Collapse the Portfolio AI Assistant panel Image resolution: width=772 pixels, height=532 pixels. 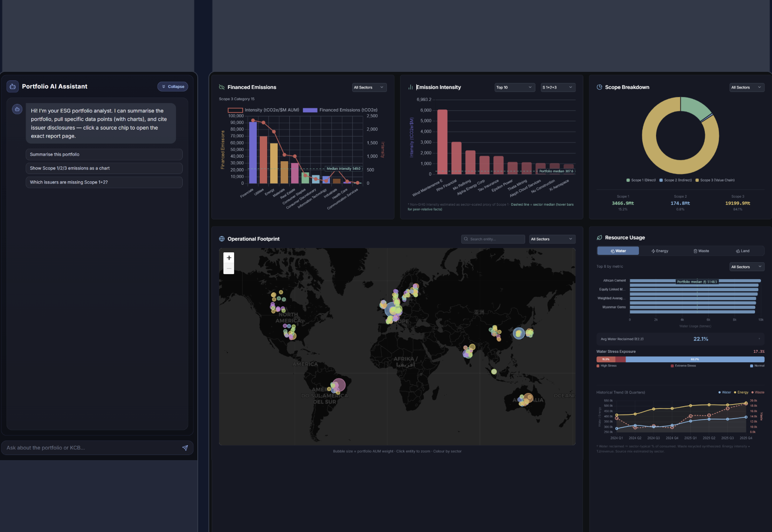173,86
